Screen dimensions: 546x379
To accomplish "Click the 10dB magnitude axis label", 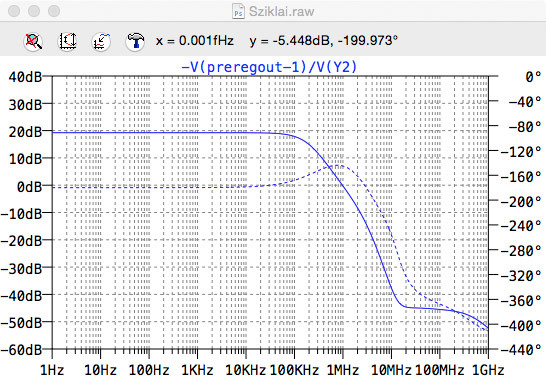I will 25,159.
